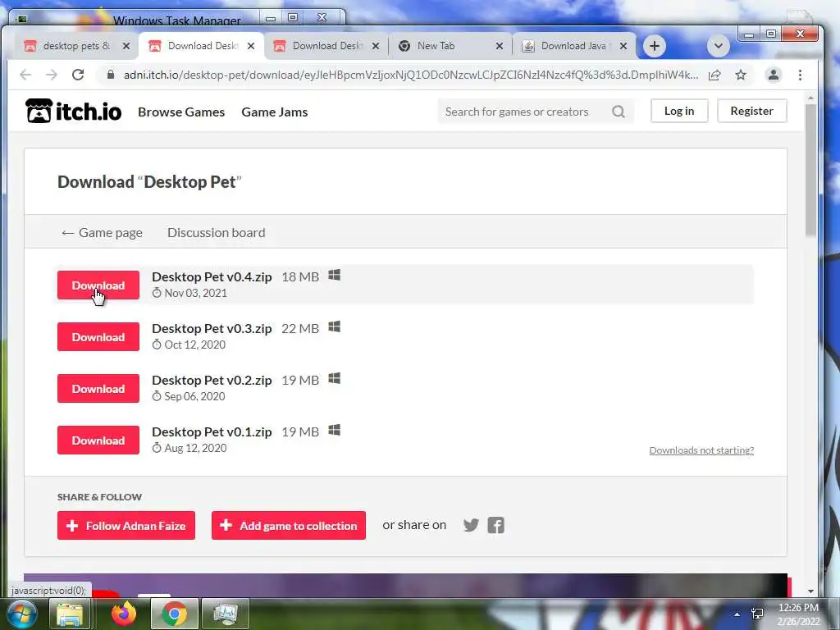840x630 pixels.
Task: Click the '22 MB' file size text
Action: pos(300,328)
